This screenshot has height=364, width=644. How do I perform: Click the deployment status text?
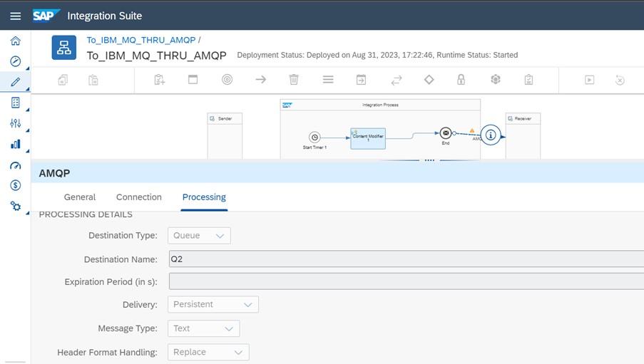click(377, 55)
